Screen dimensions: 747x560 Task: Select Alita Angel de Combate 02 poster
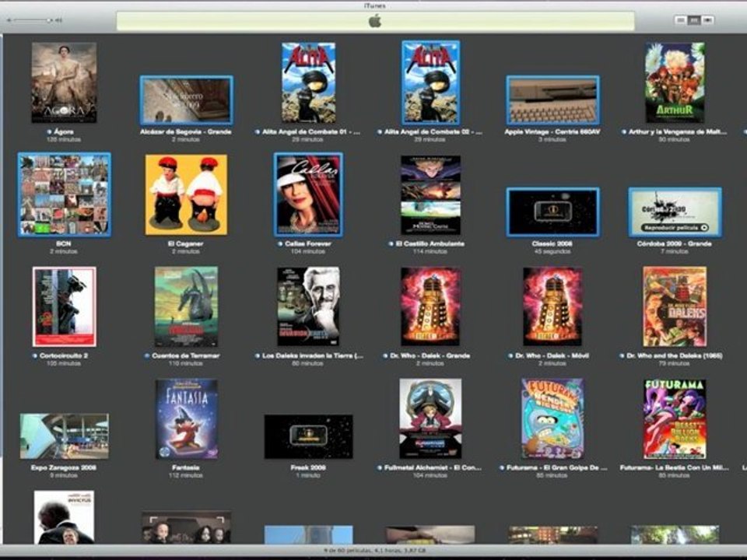(x=430, y=82)
